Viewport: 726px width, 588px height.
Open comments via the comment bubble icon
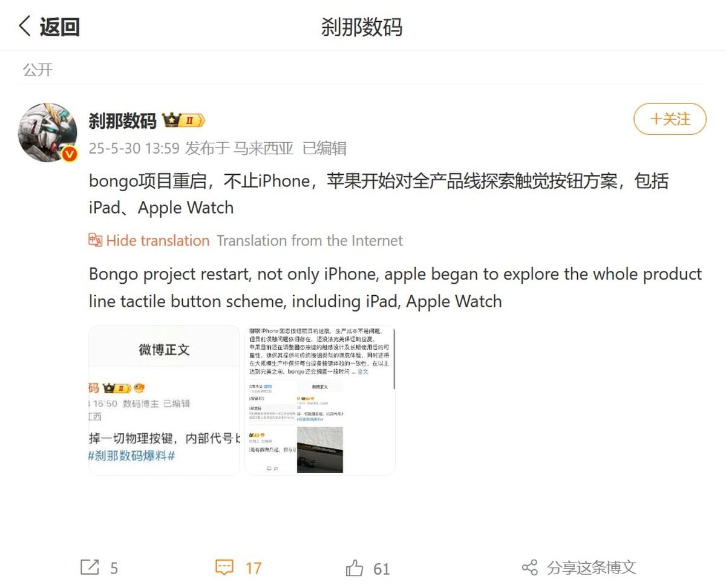tap(224, 567)
